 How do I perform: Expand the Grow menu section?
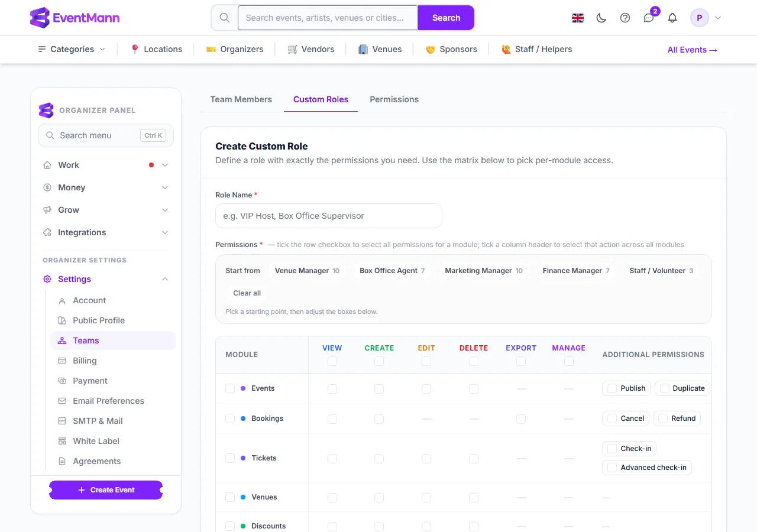(106, 210)
